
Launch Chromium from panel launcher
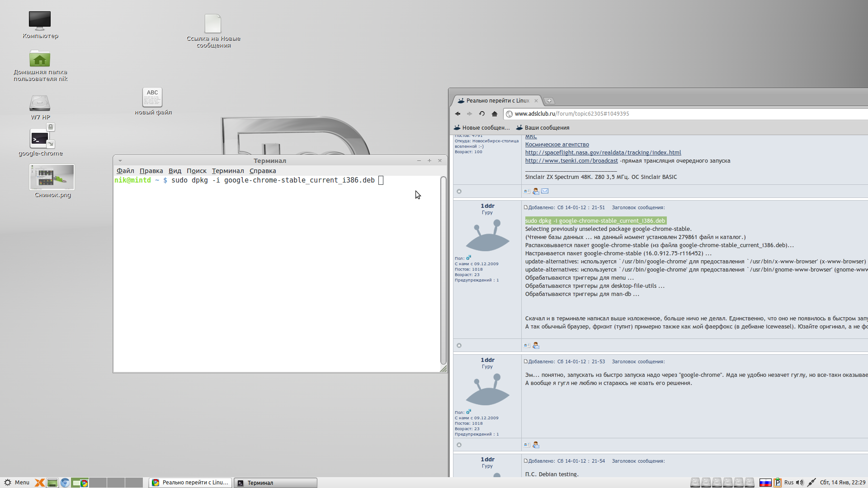tap(65, 483)
